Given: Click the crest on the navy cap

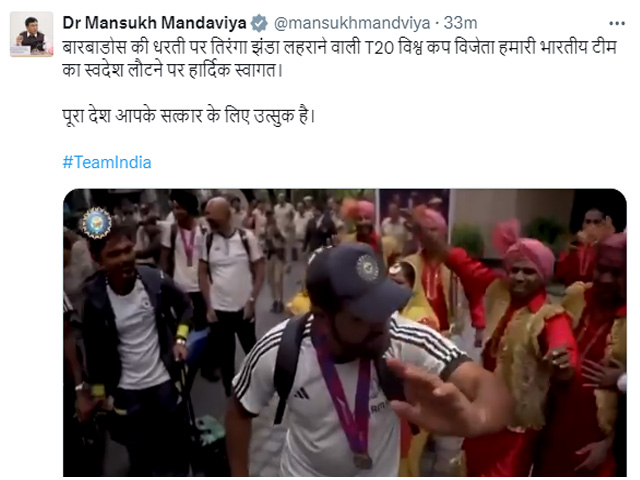Looking at the screenshot, I should 367,268.
